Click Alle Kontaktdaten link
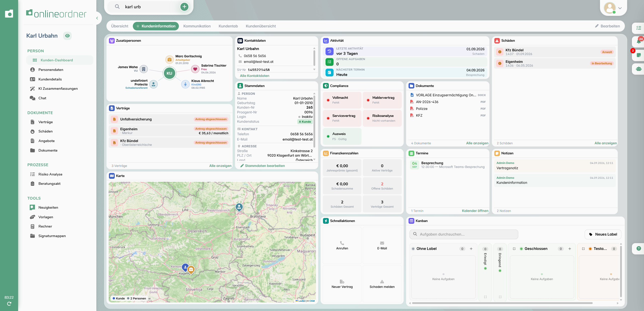 pos(255,76)
